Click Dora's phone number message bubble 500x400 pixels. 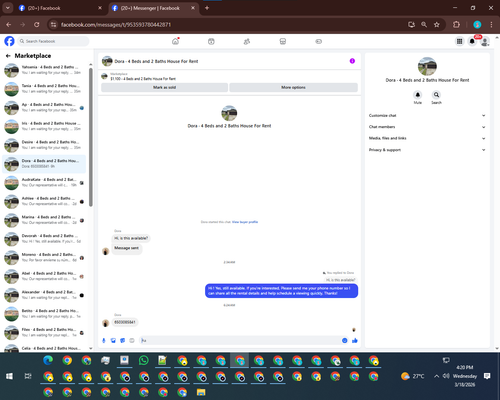pos(125,322)
